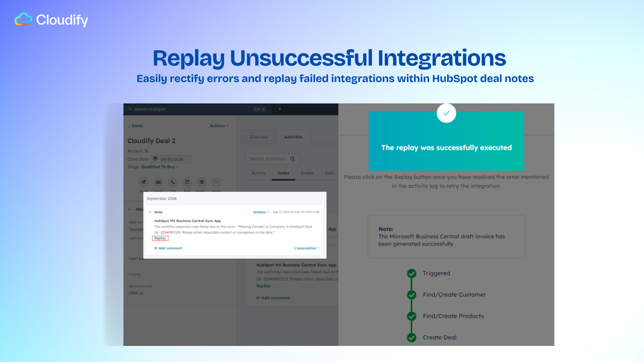Screen dimensions: 644x362
Task: Click the Task icon under the deal
Action: point(187,182)
